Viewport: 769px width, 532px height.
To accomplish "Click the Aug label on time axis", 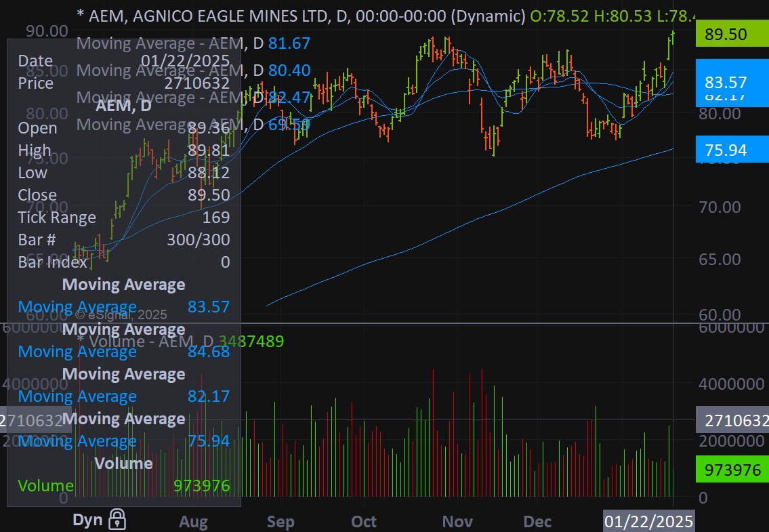I will click(x=193, y=521).
